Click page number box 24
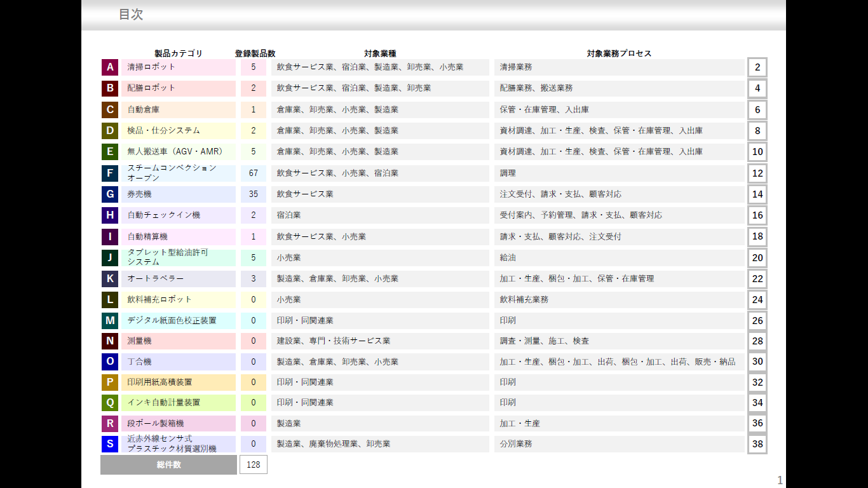This screenshot has height=488, width=868. 757,300
